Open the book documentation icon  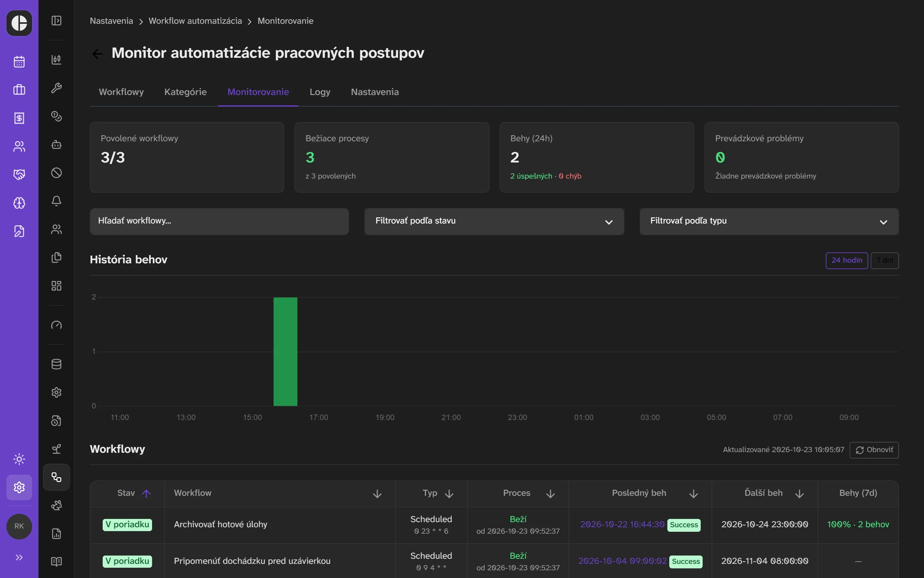coord(56,562)
